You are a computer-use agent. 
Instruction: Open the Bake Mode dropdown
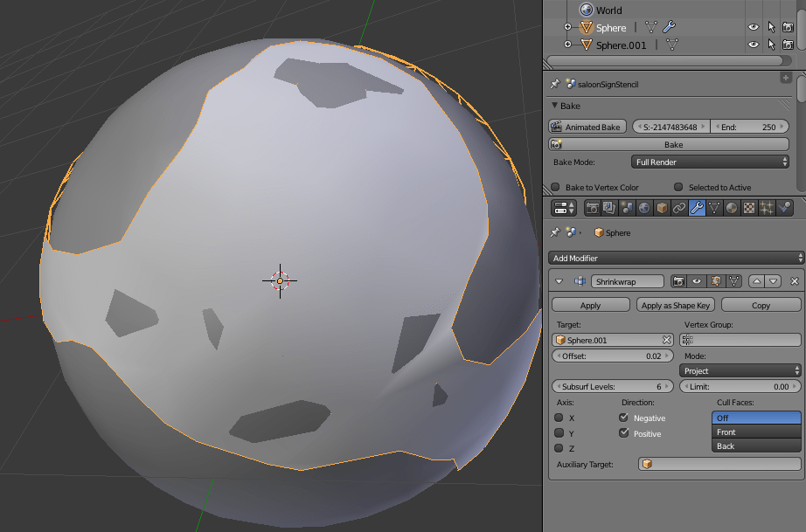click(710, 162)
